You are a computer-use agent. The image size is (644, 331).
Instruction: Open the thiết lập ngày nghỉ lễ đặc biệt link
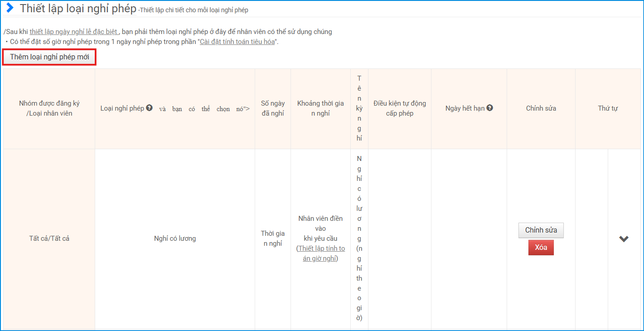pyautogui.click(x=74, y=32)
